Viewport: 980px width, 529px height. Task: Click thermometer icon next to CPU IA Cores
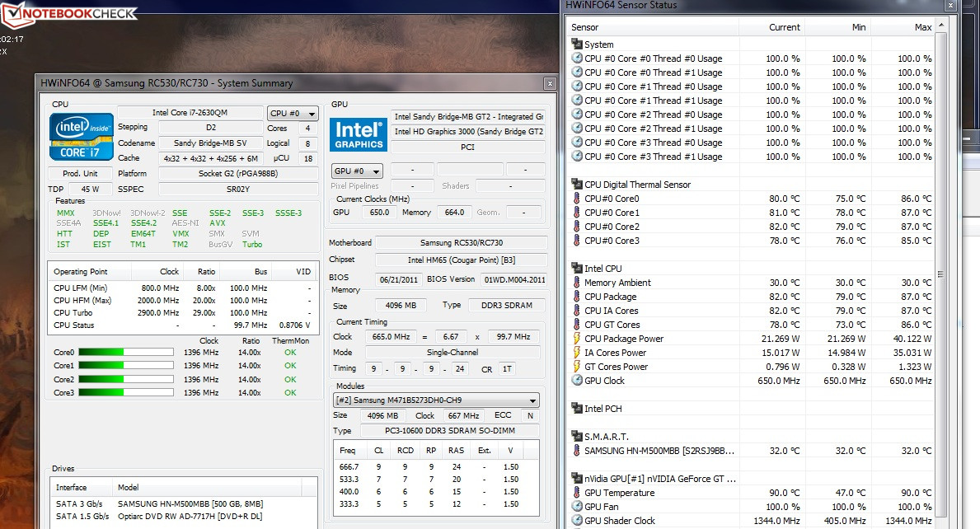coord(577,311)
